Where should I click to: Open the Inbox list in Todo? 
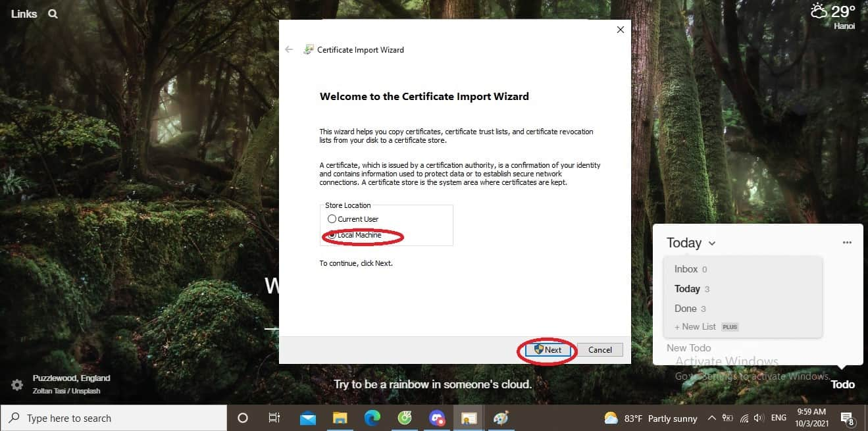click(686, 268)
